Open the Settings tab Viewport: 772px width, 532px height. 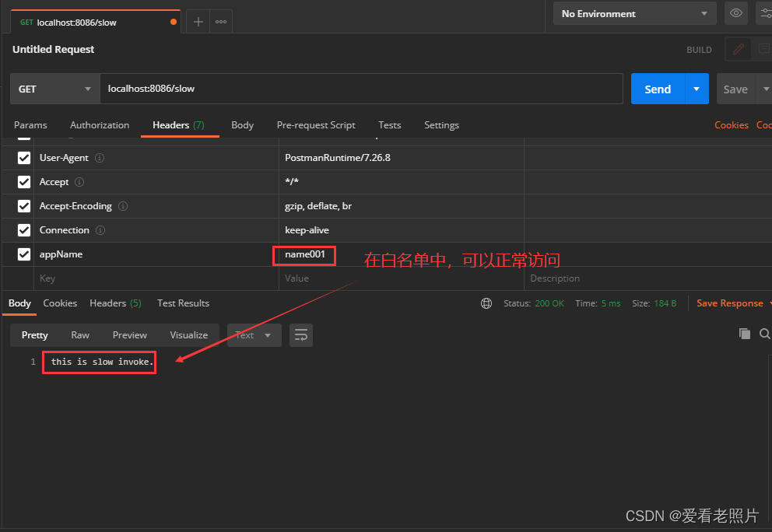coord(441,125)
